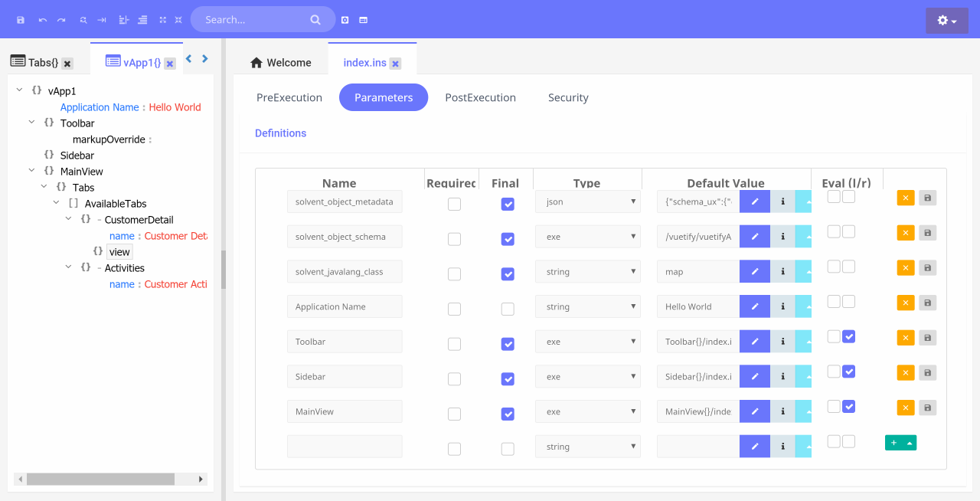Check Final for Application Name parameter
980x501 pixels.
[x=508, y=309]
